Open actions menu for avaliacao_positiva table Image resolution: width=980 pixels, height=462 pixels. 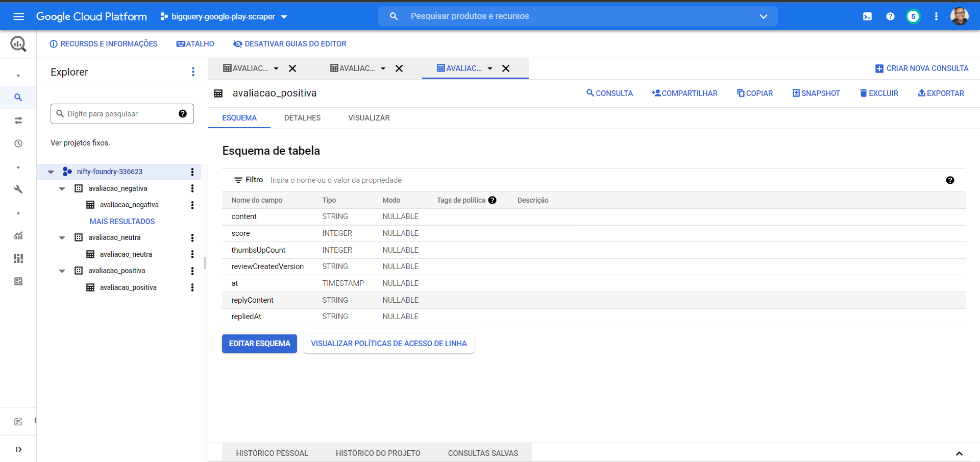click(x=192, y=287)
